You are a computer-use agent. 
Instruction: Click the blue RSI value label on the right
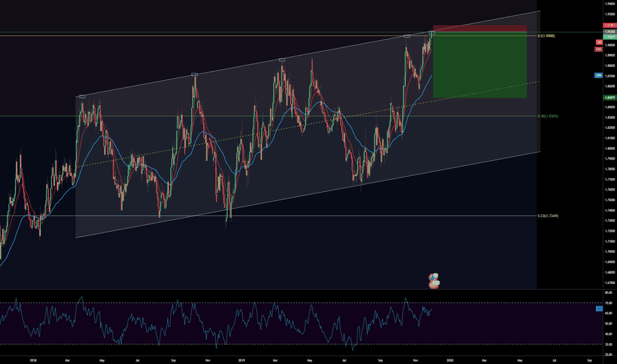[599, 308]
